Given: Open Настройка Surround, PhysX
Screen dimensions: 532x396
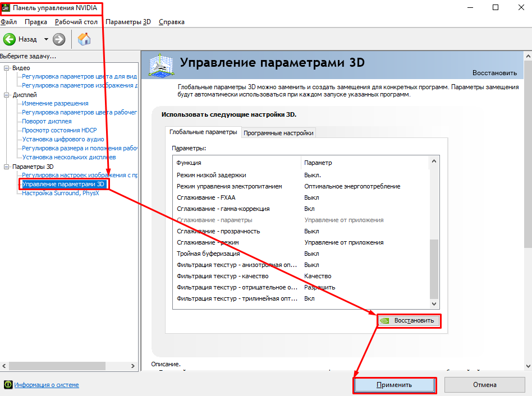Looking at the screenshot, I should (61, 194).
